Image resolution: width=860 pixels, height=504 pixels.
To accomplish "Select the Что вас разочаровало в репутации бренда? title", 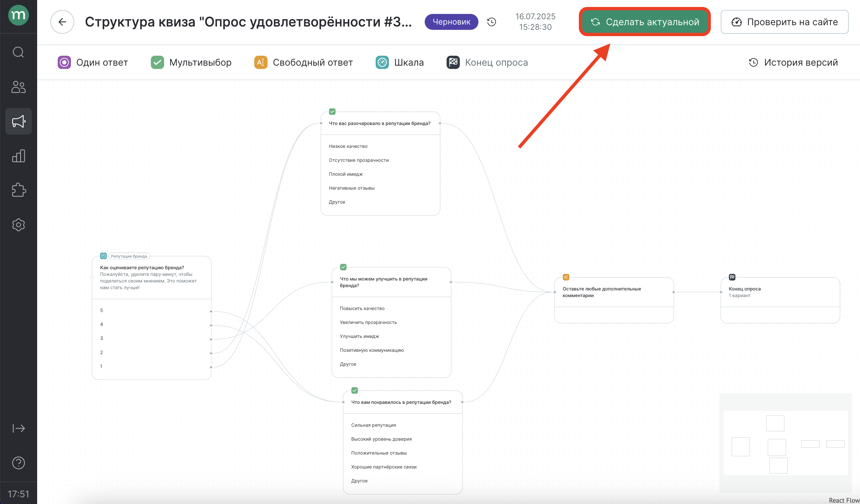I will pyautogui.click(x=380, y=123).
